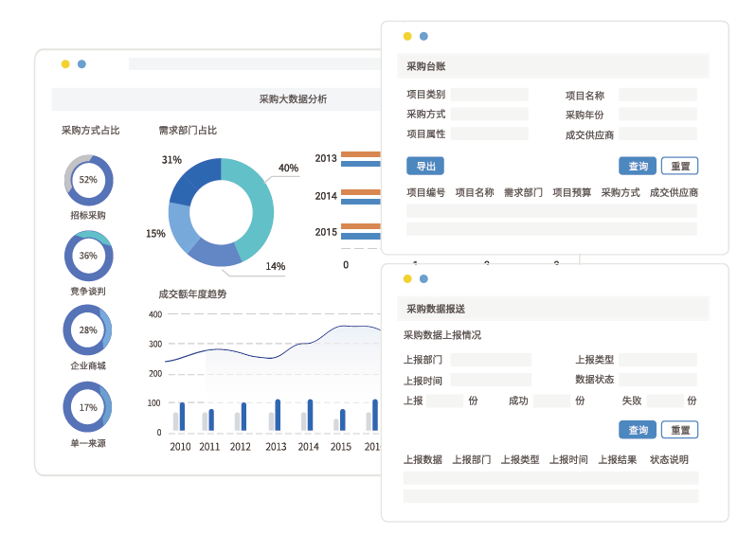Click the 招标采购 52% donut chart
The height and width of the screenshot is (534, 756).
(x=88, y=179)
